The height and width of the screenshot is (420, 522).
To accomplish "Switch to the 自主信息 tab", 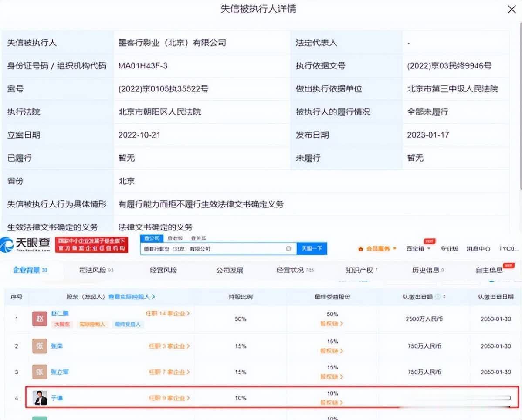I will pos(489,270).
